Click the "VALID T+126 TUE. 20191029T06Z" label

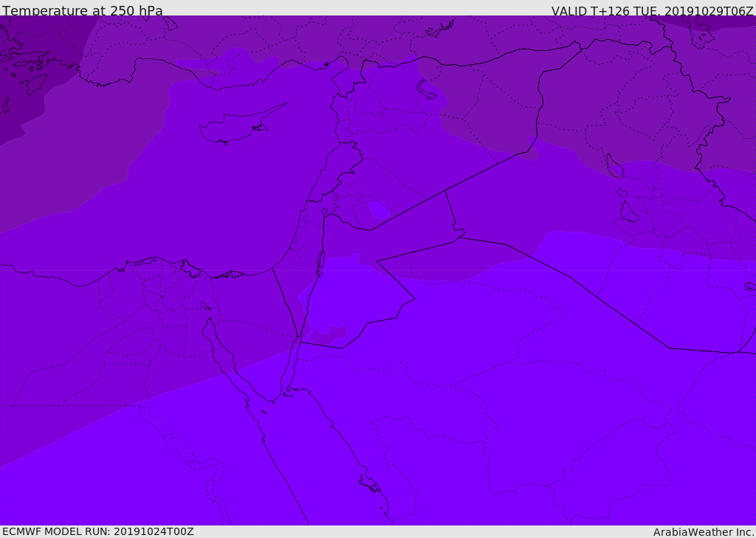[653, 11]
